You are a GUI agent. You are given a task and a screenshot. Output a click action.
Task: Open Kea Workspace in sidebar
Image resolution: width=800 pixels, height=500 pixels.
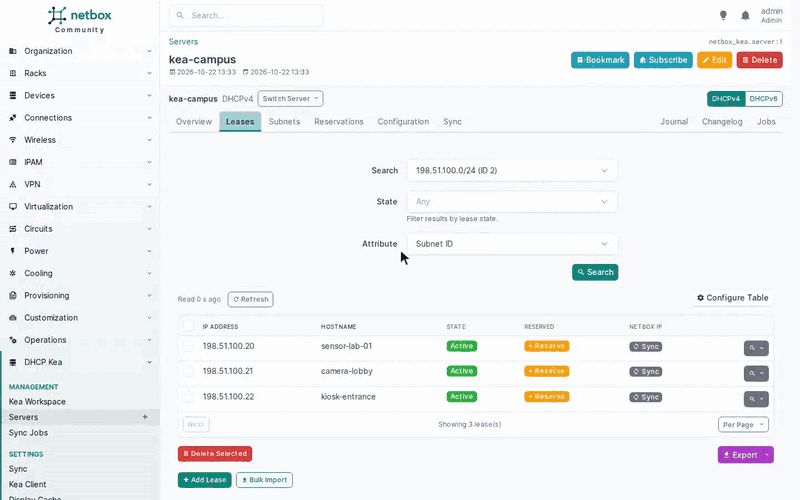[x=37, y=402]
